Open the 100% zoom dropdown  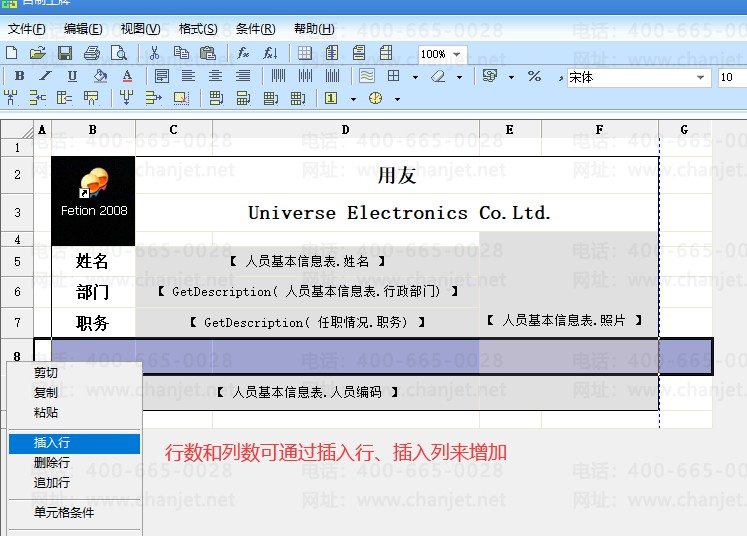click(458, 54)
